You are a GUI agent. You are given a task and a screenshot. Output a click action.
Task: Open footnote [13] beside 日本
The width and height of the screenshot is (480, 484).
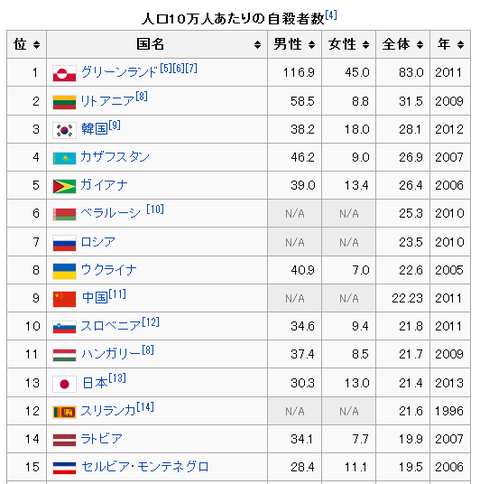(117, 378)
